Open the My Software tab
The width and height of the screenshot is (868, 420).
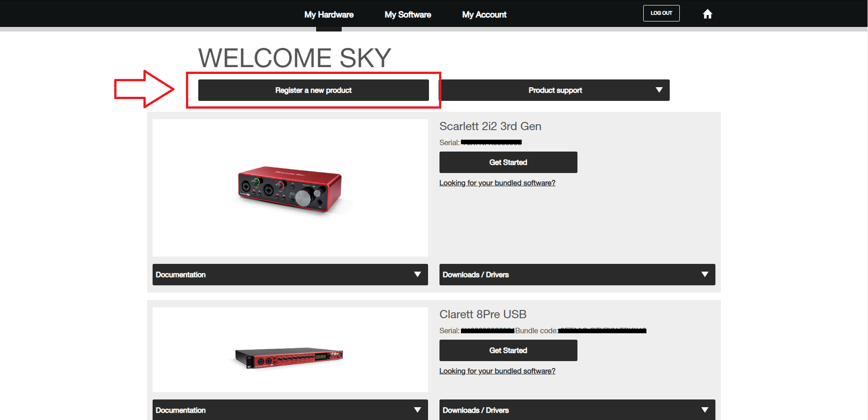tap(408, 15)
